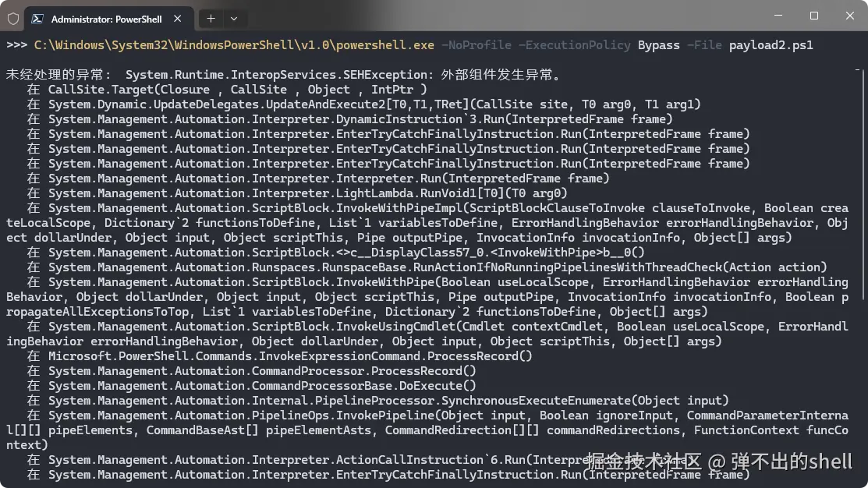Click the InvokeExpressionCommand.ProcessRecord line

click(x=279, y=356)
